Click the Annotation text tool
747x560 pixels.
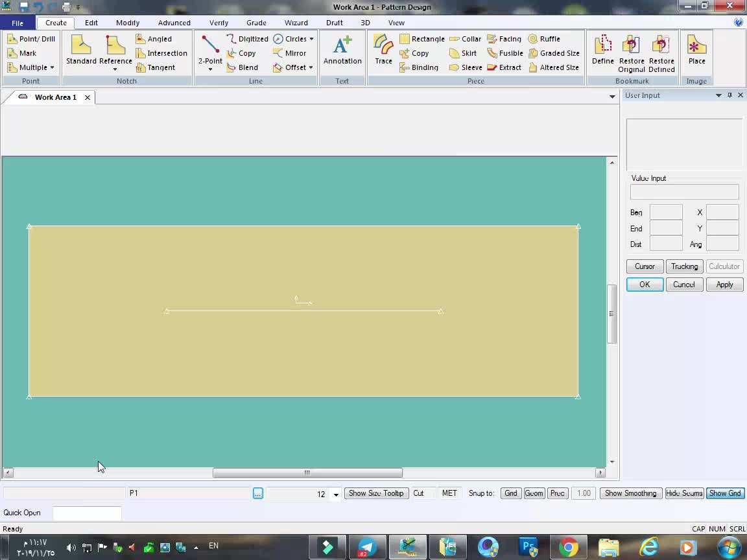tap(342, 51)
